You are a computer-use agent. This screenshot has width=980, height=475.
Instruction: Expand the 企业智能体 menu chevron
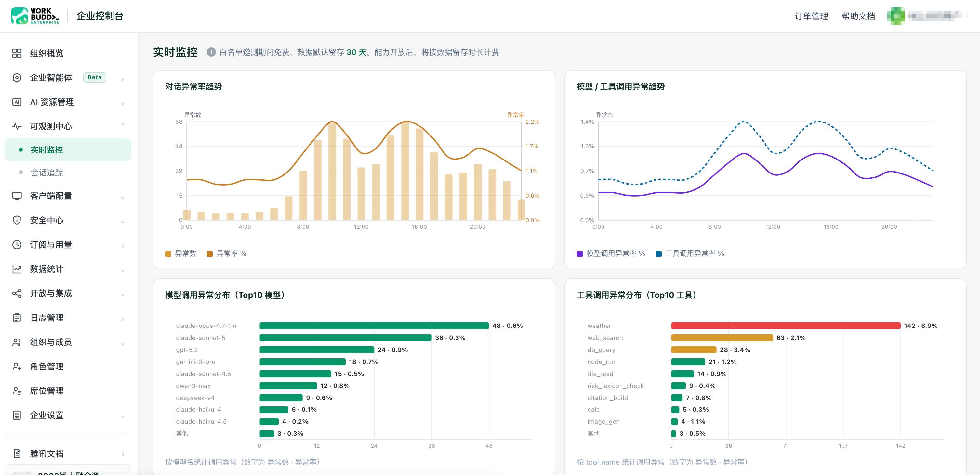click(x=123, y=79)
